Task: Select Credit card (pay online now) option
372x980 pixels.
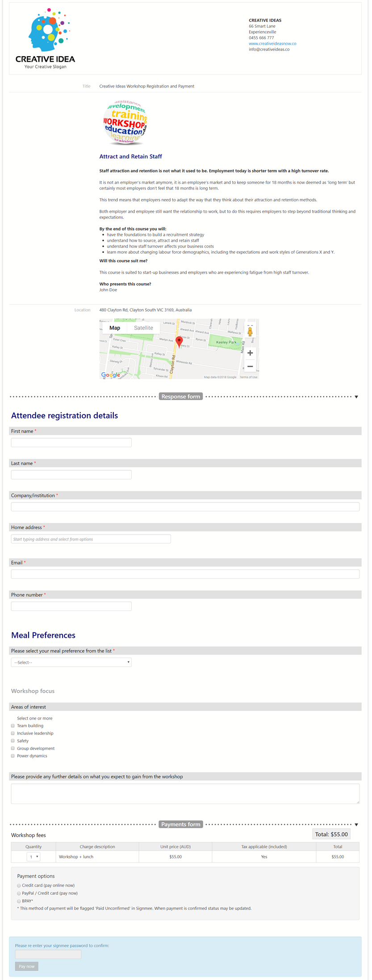Action: 19,885
